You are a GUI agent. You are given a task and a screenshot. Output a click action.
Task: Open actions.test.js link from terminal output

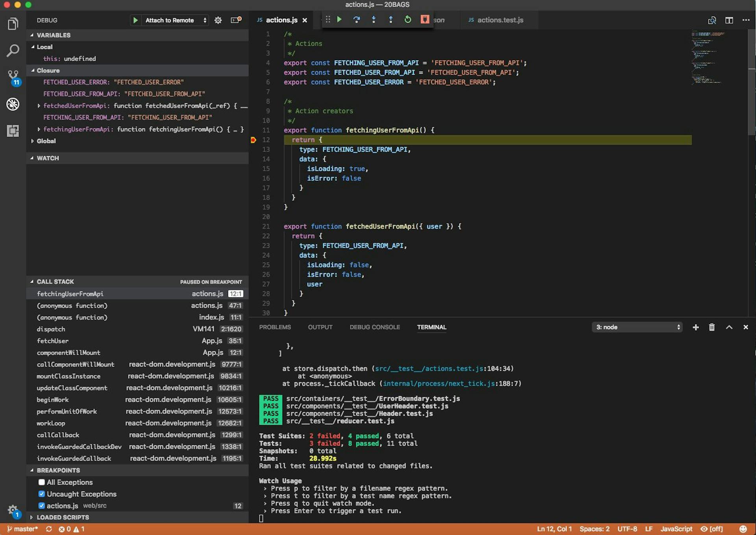click(x=429, y=368)
